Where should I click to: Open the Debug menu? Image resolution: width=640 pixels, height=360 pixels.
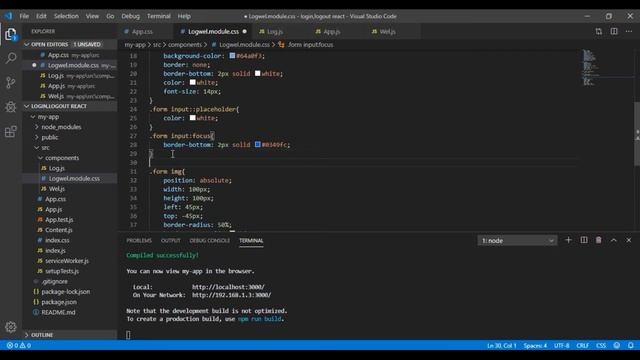130,16
